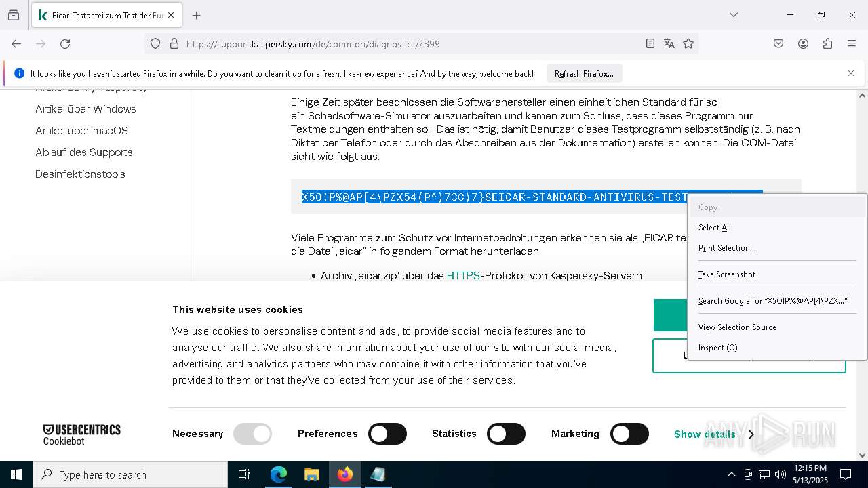Toggle Reader View icon
Viewport: 868px width, 488px height.
pyautogui.click(x=650, y=43)
